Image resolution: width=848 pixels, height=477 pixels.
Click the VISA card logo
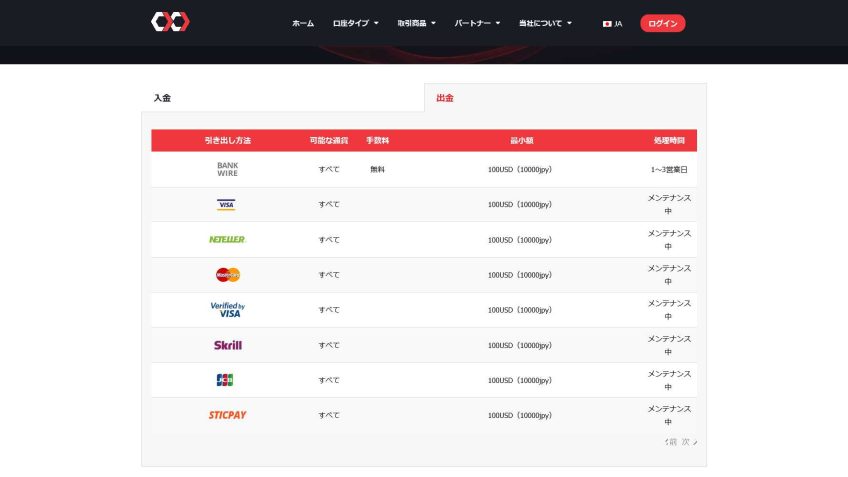(x=227, y=204)
